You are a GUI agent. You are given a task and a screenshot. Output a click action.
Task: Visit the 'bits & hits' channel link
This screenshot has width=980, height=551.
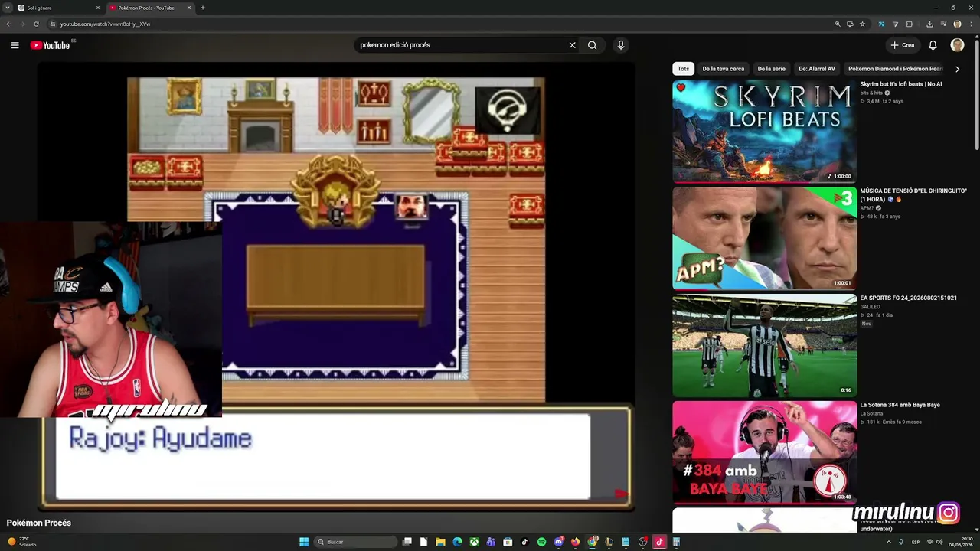[871, 93]
